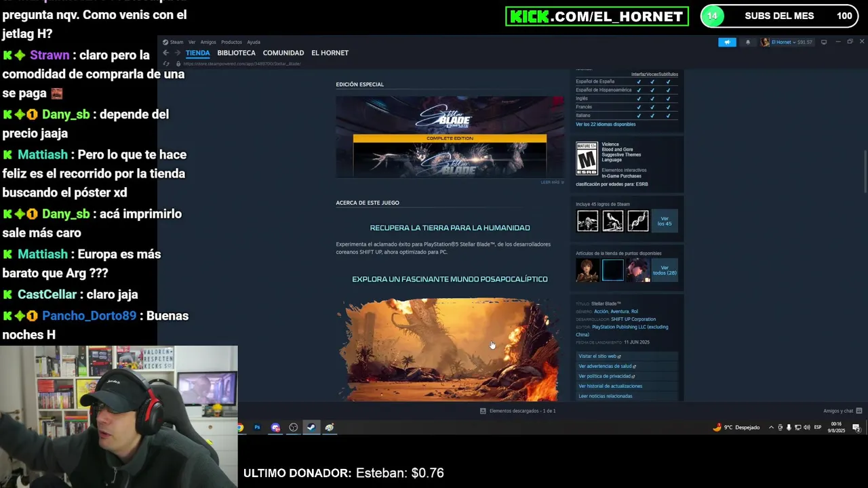This screenshot has width=868, height=488.
Task: Open the Ver menu
Action: (192, 42)
